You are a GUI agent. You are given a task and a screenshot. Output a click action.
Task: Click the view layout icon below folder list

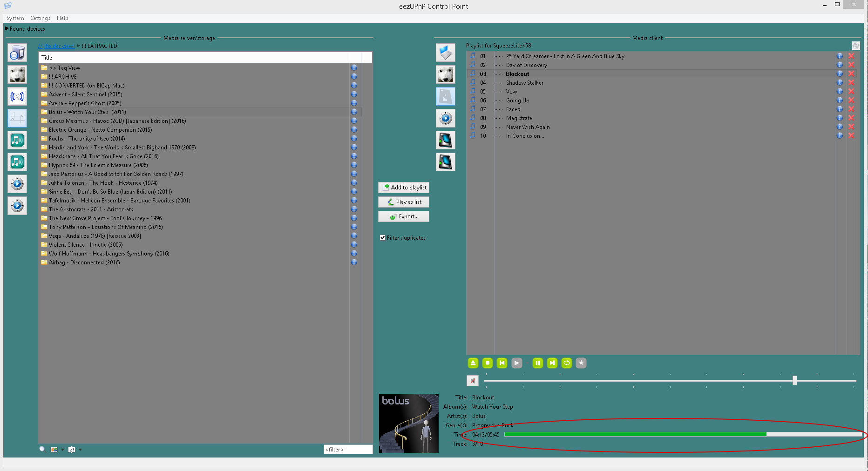click(x=54, y=450)
